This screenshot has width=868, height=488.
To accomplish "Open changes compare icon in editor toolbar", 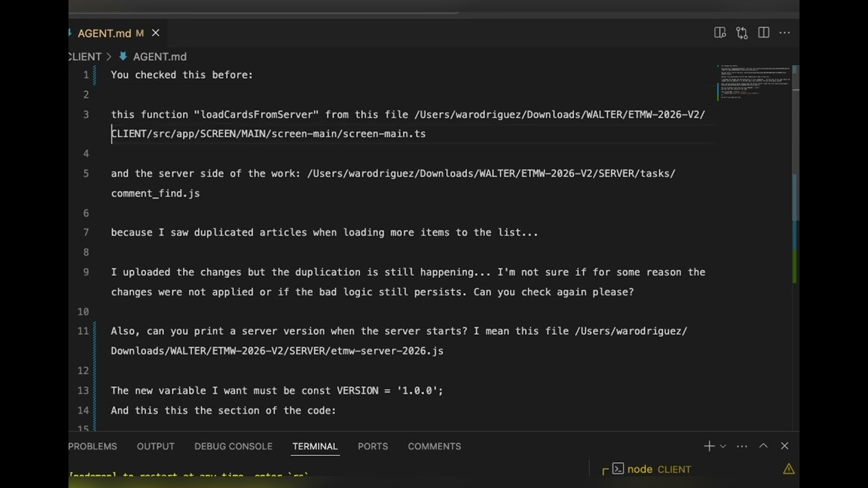I will tap(742, 33).
